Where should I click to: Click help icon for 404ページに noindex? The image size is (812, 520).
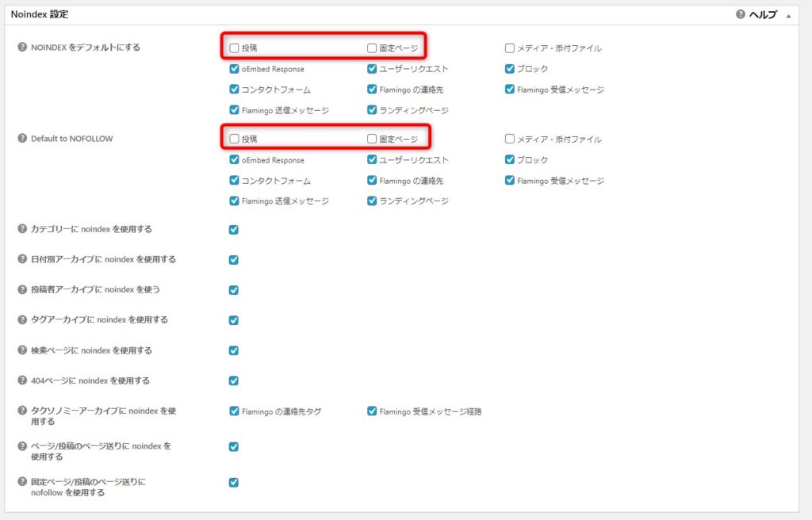point(22,380)
